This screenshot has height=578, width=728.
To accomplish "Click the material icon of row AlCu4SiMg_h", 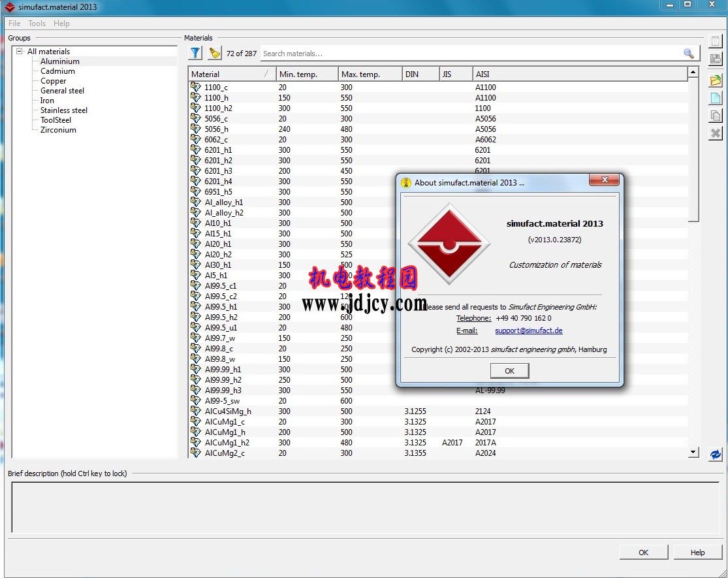I will click(195, 411).
